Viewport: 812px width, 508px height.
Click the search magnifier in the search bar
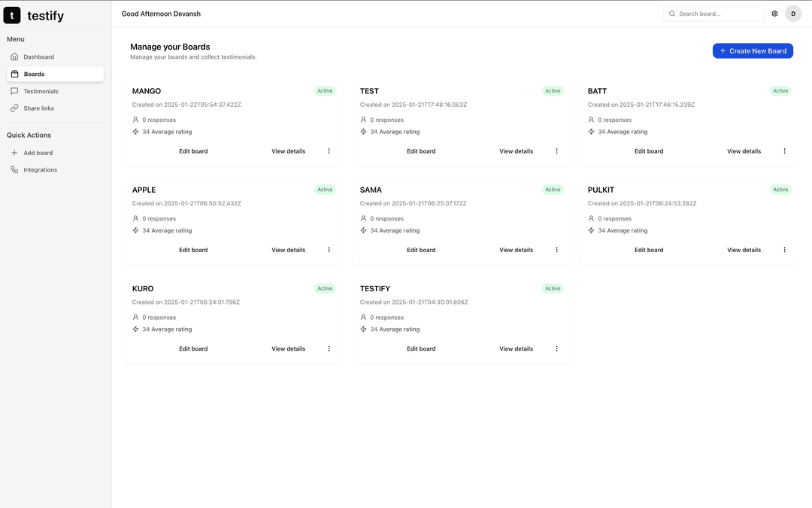tap(672, 13)
